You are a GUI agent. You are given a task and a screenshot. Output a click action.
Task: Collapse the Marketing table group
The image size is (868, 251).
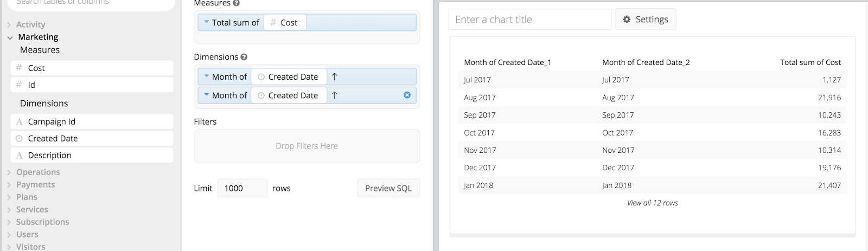coord(10,37)
